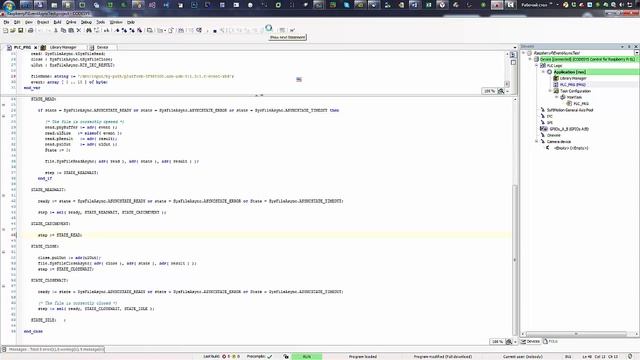The width and height of the screenshot is (640, 360).
Task: Open the File menu
Action: (6, 22)
